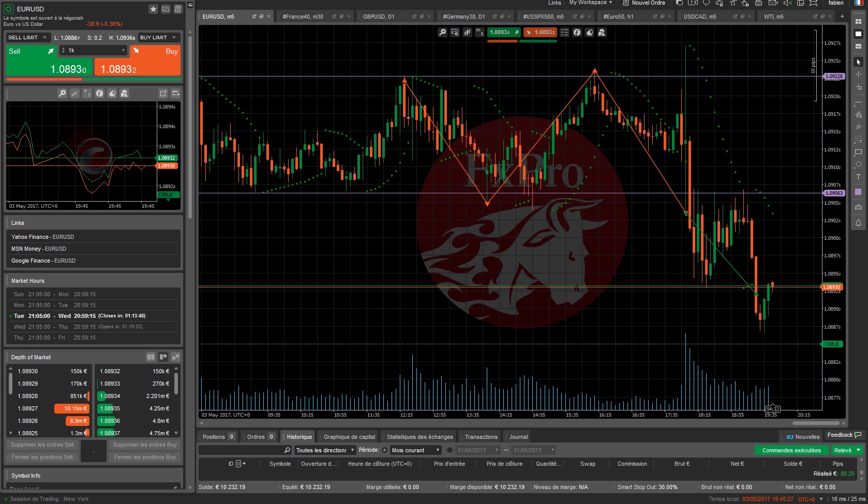Open the Mois courant period dropdown
The image size is (868, 504).
(x=416, y=450)
